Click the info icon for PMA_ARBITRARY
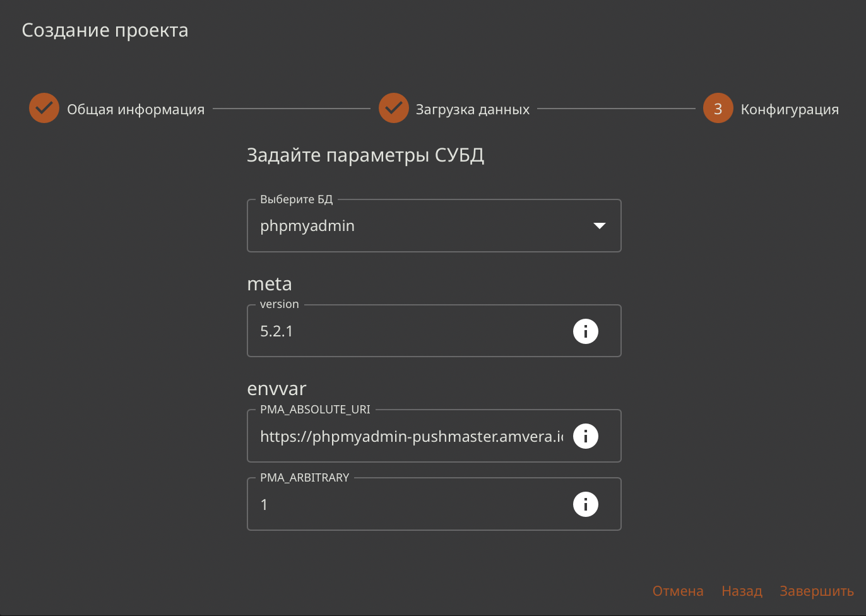Viewport: 866px width, 616px height. point(586,504)
